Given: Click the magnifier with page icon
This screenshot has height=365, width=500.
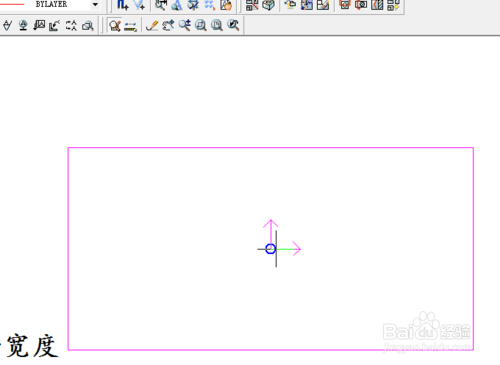Looking at the screenshot, I should (x=217, y=25).
